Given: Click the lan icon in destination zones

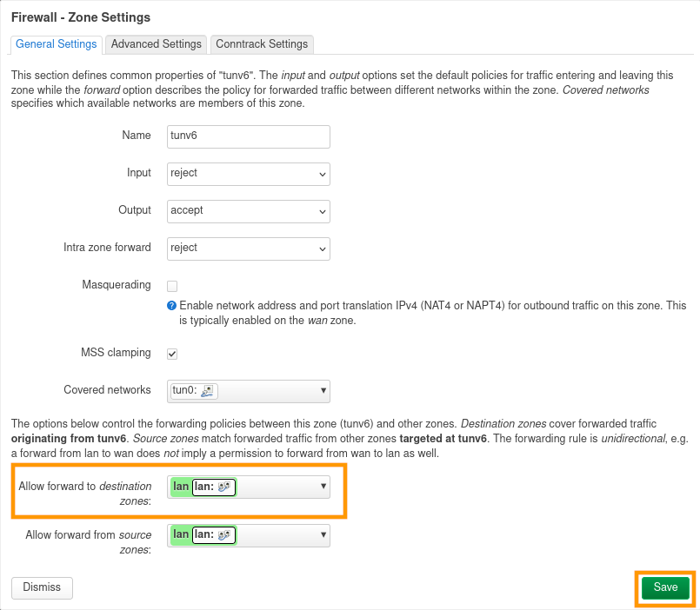Looking at the screenshot, I should tap(224, 487).
